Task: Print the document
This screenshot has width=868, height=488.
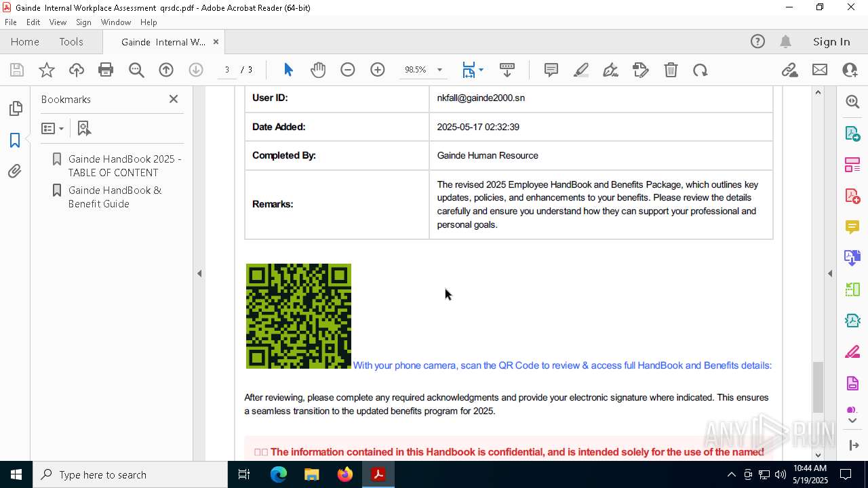Action: pyautogui.click(x=106, y=70)
